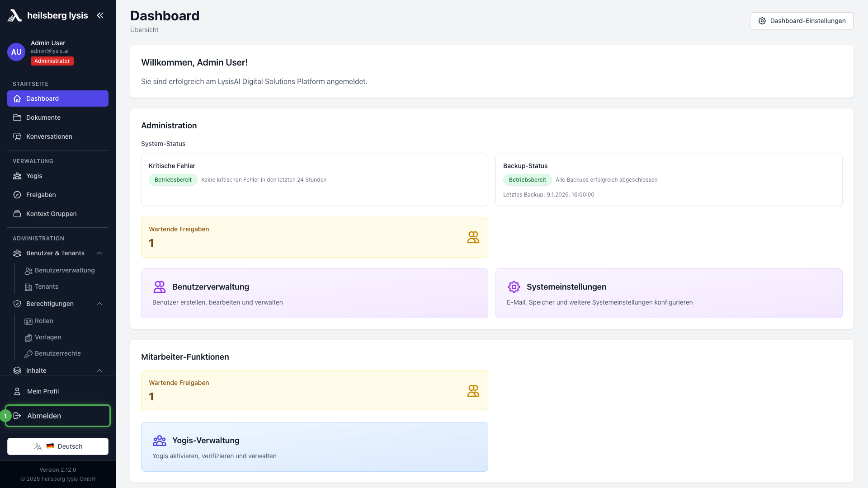Click the heilsberg lysis logo icon
This screenshot has height=488, width=868.
coord(14,15)
